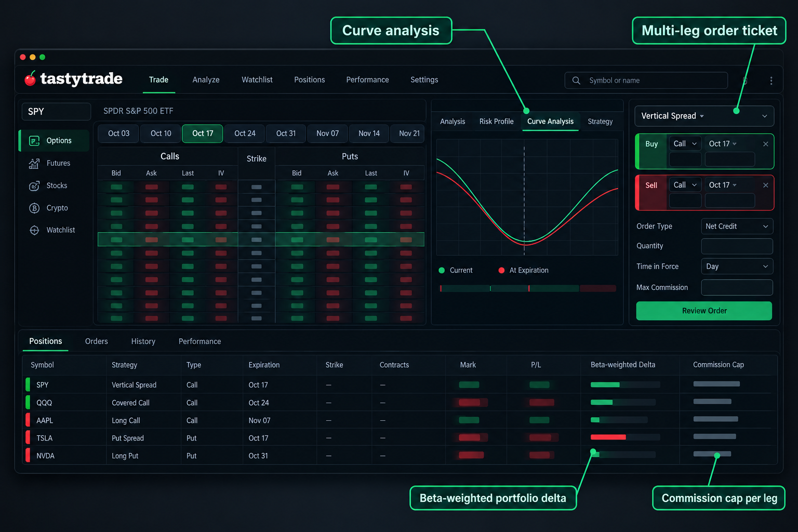Click the Options sidebar icon
Viewport: 798px width, 532px height.
point(34,141)
